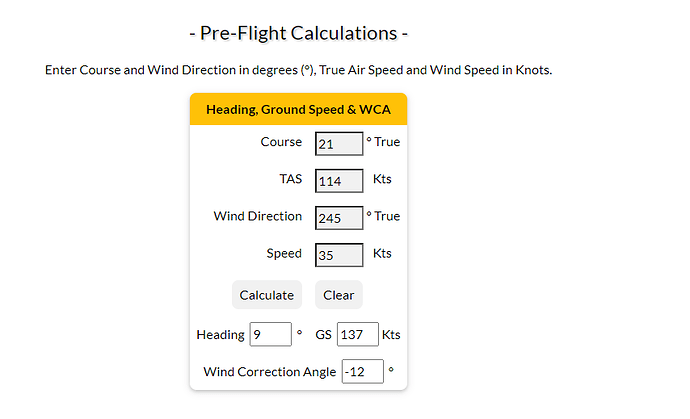Screen dimensions: 690x419
Task: Click the Course input field
Action: (338, 144)
